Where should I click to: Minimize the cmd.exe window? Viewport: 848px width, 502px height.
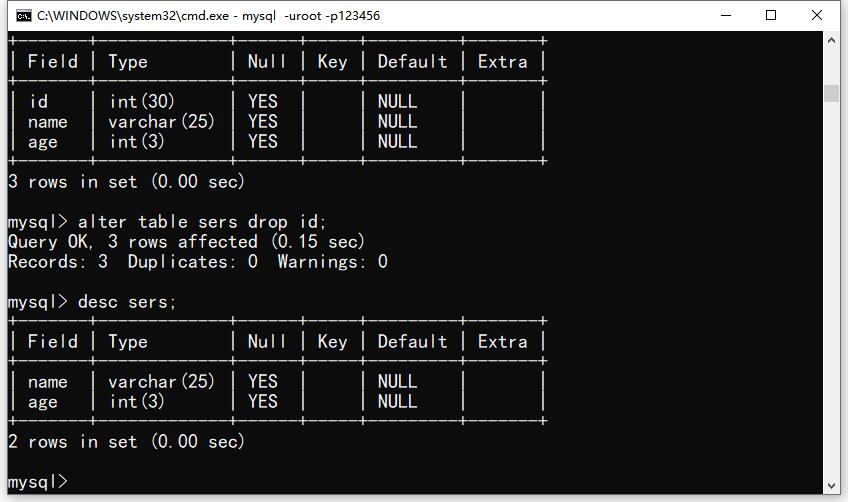726,15
